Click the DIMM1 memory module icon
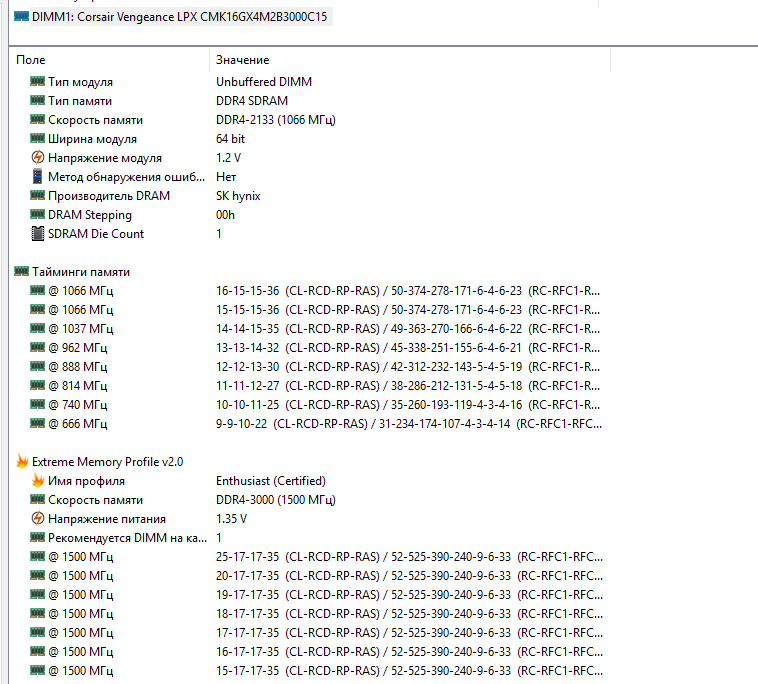This screenshot has width=758, height=684. point(21,16)
